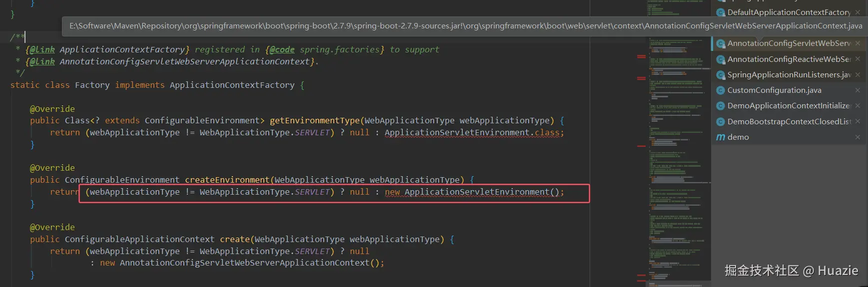This screenshot has width=868, height=287.
Task: Click ConfigurableApplicationContext return type
Action: (140, 239)
